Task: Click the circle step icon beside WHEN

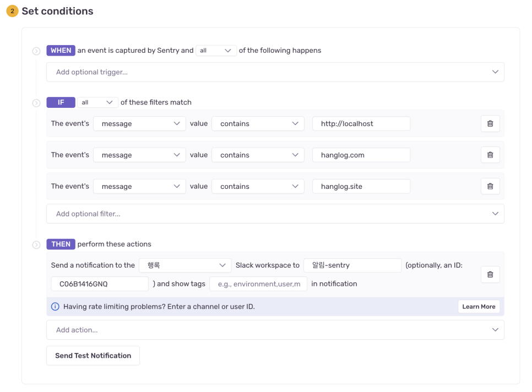Action: pyautogui.click(x=36, y=51)
